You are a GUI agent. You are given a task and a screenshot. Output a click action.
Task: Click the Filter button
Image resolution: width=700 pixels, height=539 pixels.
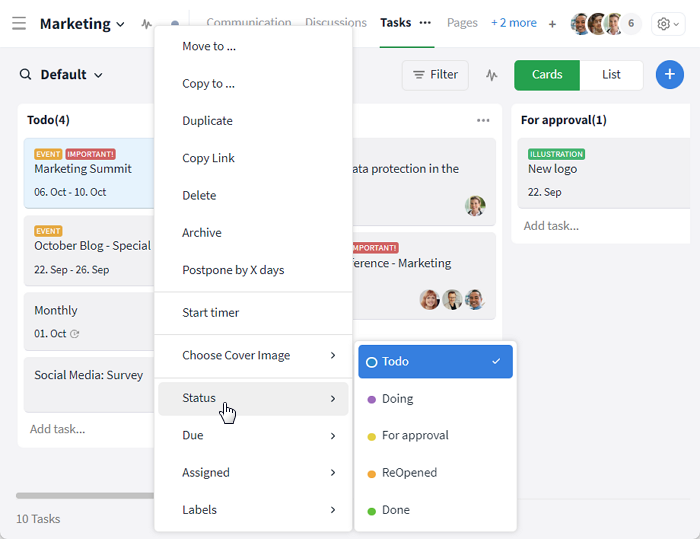tap(435, 75)
